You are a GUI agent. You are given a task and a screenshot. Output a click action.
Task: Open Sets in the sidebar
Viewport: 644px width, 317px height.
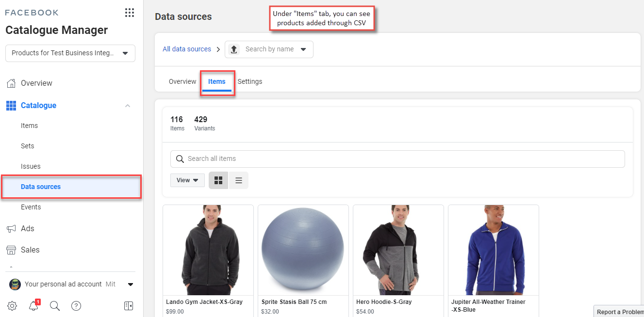tap(28, 146)
